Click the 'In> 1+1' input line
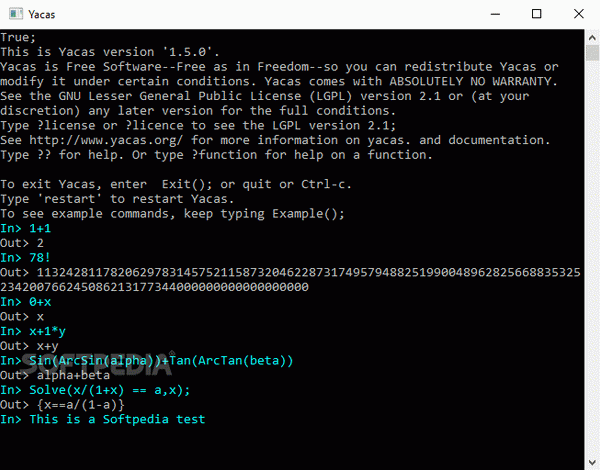600x470 pixels. pyautogui.click(x=25, y=228)
